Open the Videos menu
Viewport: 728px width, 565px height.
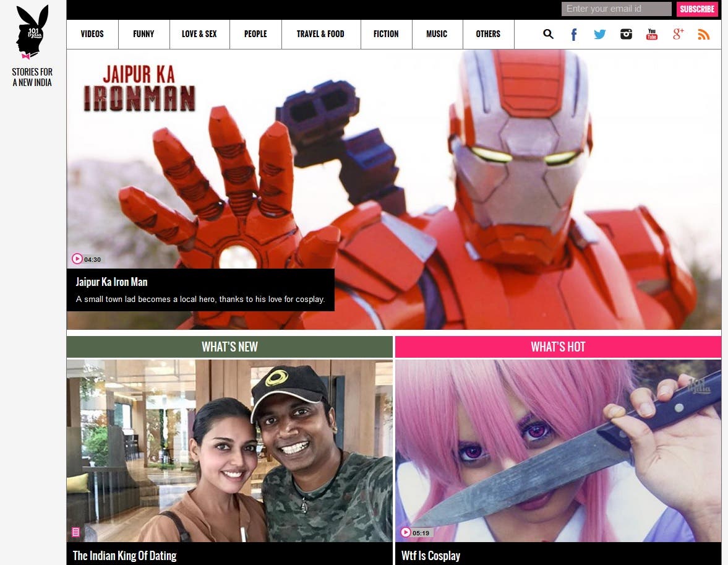(x=92, y=34)
